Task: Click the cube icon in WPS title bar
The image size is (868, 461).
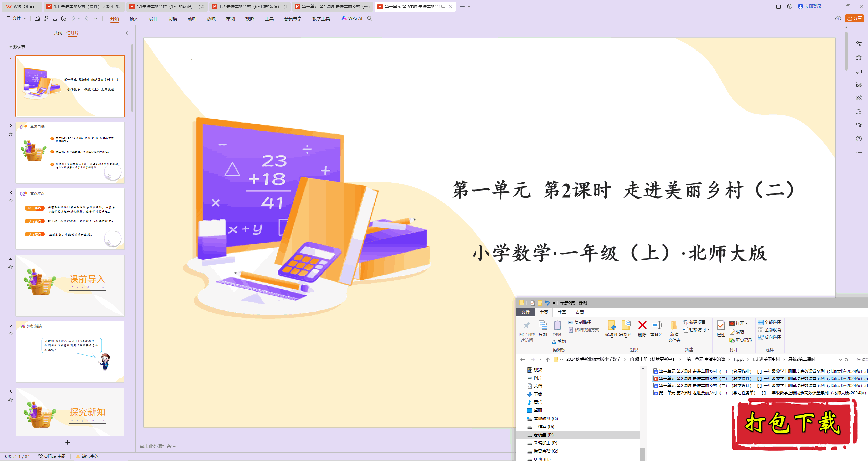Action: pyautogui.click(x=790, y=6)
